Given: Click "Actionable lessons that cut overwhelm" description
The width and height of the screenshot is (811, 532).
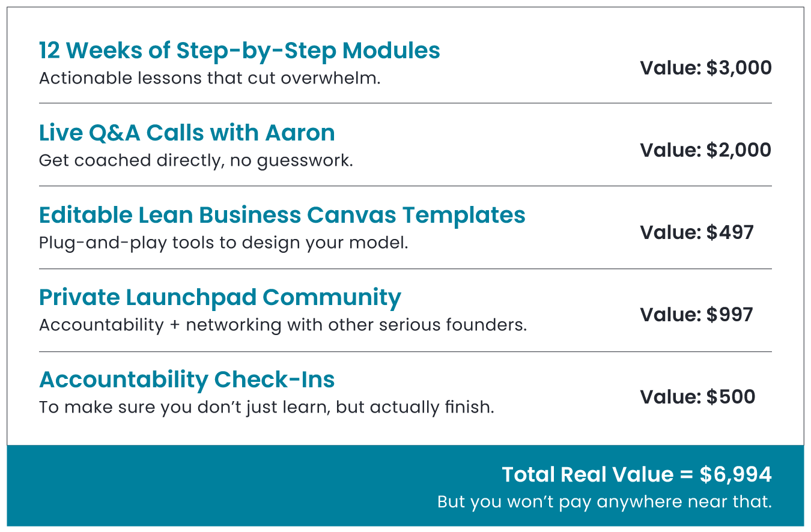Looking at the screenshot, I should pos(210,79).
